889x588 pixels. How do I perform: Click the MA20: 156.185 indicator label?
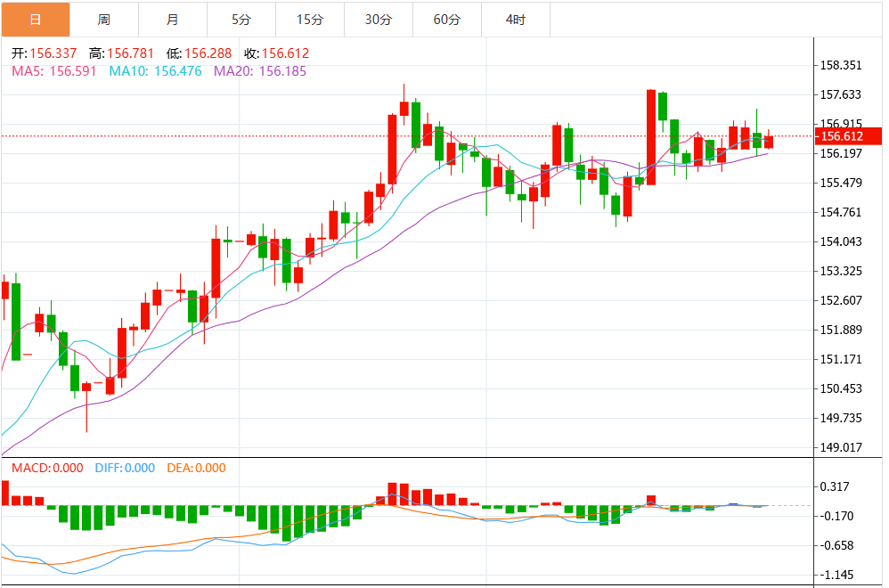(260, 71)
